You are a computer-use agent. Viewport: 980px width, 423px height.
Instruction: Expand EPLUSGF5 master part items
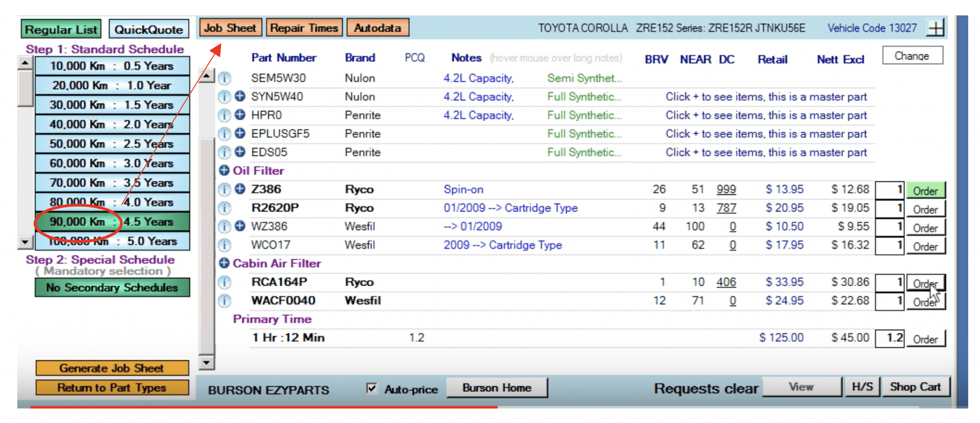click(x=240, y=133)
